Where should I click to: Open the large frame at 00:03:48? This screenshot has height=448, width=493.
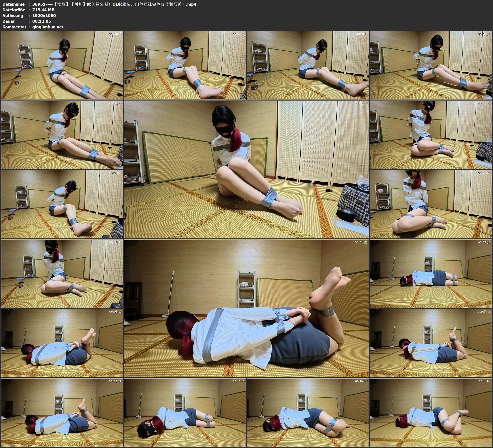click(x=246, y=169)
